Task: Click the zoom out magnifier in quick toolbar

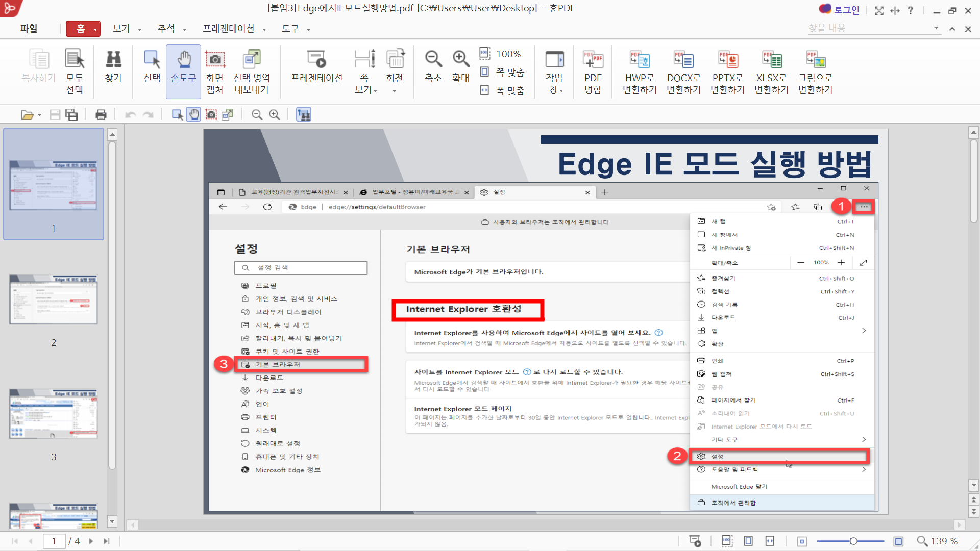Action: coord(257,115)
